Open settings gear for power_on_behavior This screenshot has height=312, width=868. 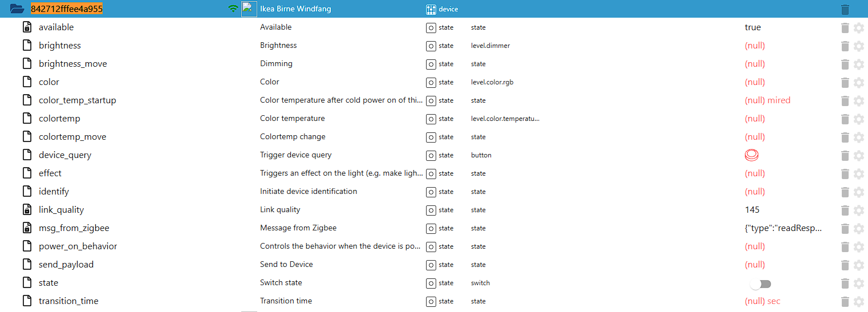[x=859, y=246]
